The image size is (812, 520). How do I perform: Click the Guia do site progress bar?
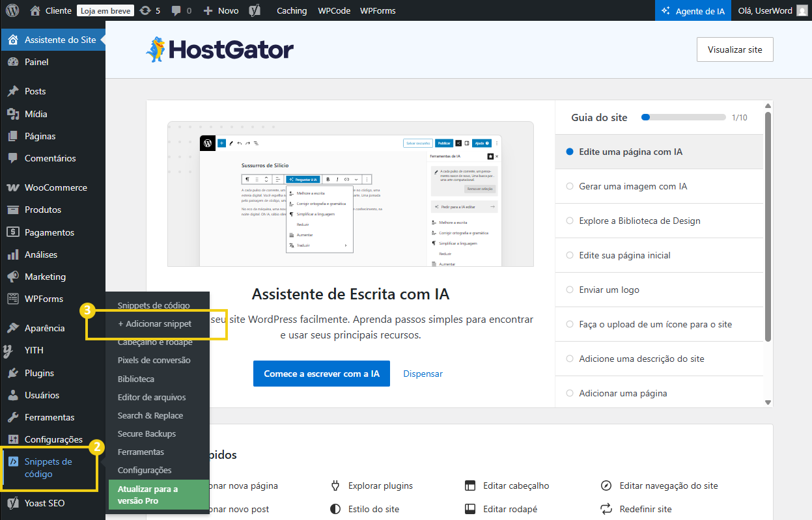point(684,117)
